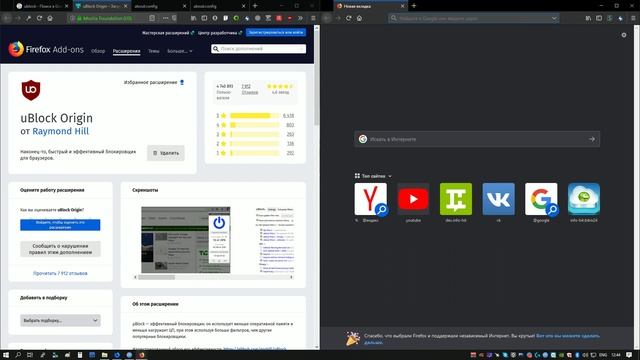Click the uBlock Origin shield logo
Viewport: 640px width, 360px height.
[x=31, y=90]
